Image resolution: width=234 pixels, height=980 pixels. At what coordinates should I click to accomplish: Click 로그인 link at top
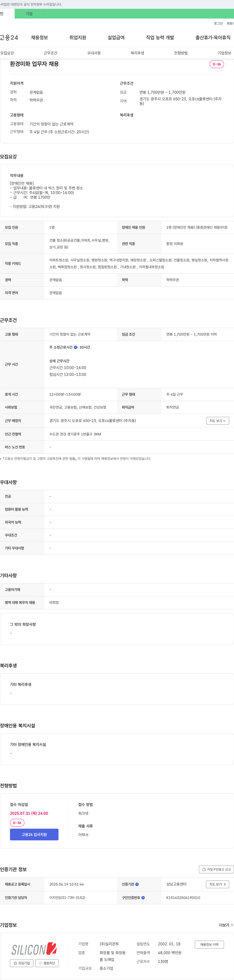(218, 24)
